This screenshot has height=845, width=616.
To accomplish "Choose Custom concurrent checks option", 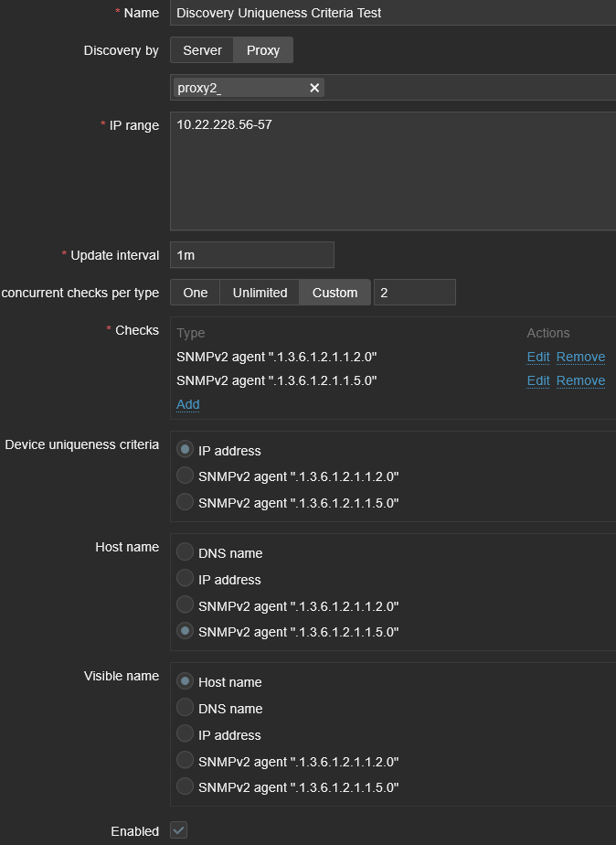I will click(x=335, y=293).
